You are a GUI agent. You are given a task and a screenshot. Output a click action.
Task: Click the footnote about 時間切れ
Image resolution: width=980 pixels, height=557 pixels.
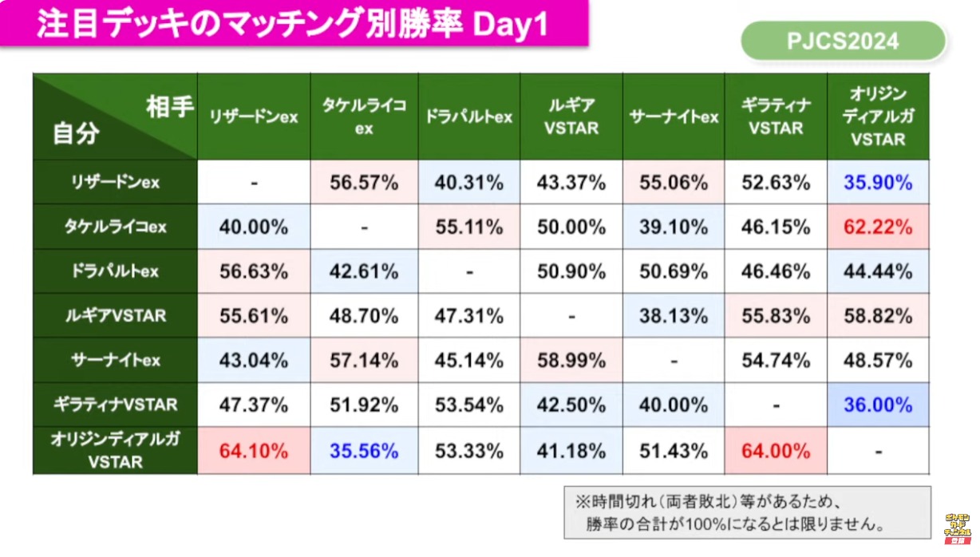tap(747, 513)
